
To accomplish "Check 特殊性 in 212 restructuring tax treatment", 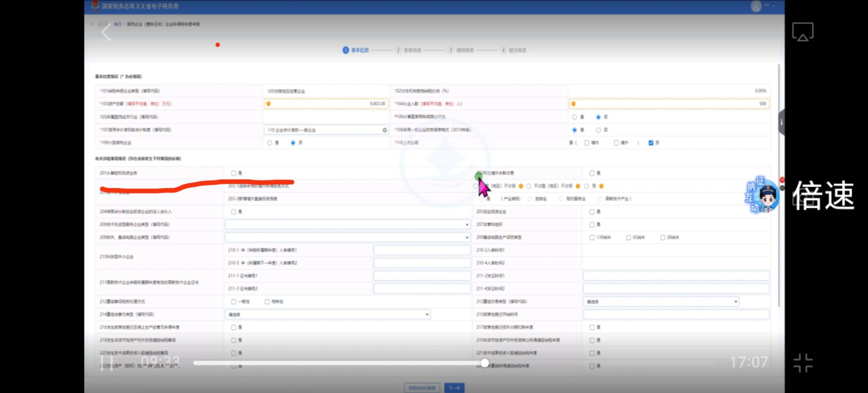I will coord(267,302).
